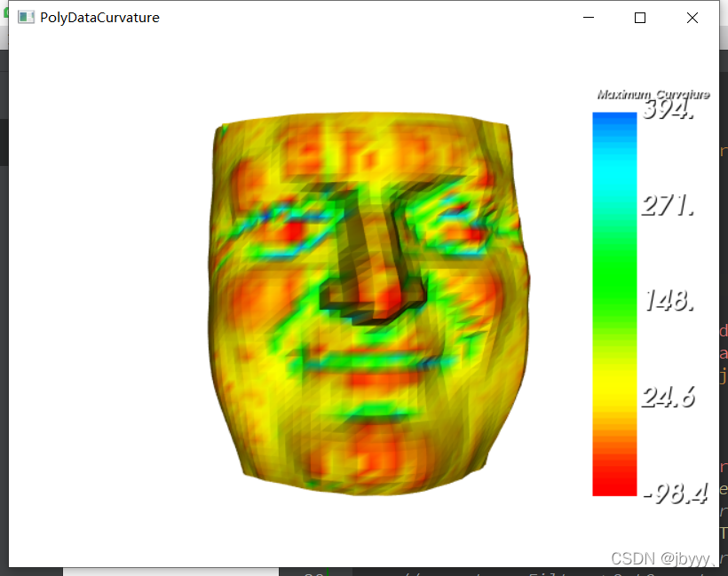Select the -98.4 scale label
The image size is (728, 576).
click(x=676, y=493)
